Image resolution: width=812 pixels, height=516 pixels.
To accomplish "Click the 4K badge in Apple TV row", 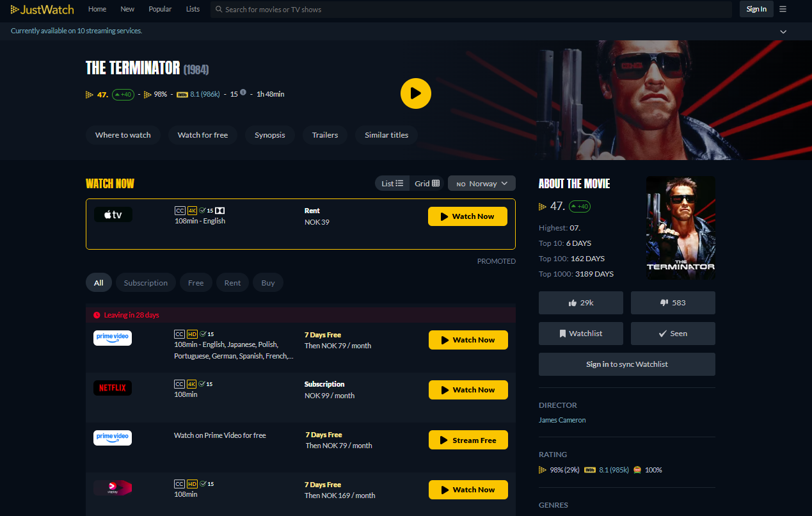I will coord(192,210).
